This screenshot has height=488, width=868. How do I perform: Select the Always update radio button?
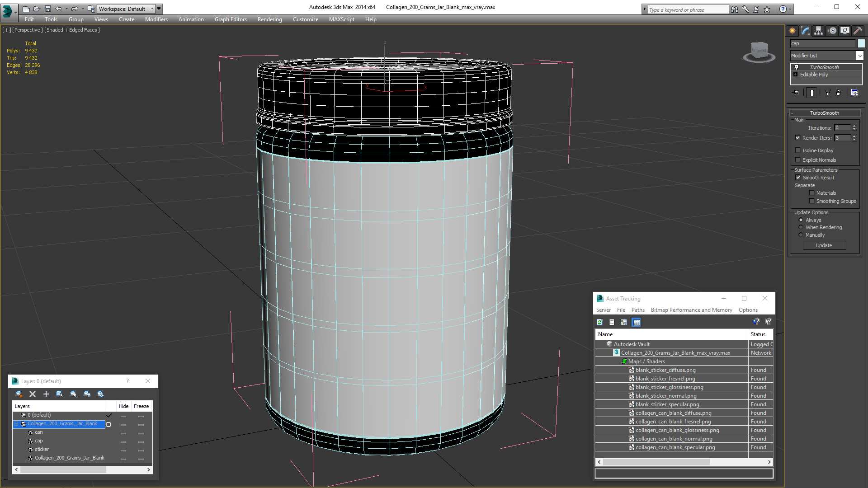pos(801,220)
